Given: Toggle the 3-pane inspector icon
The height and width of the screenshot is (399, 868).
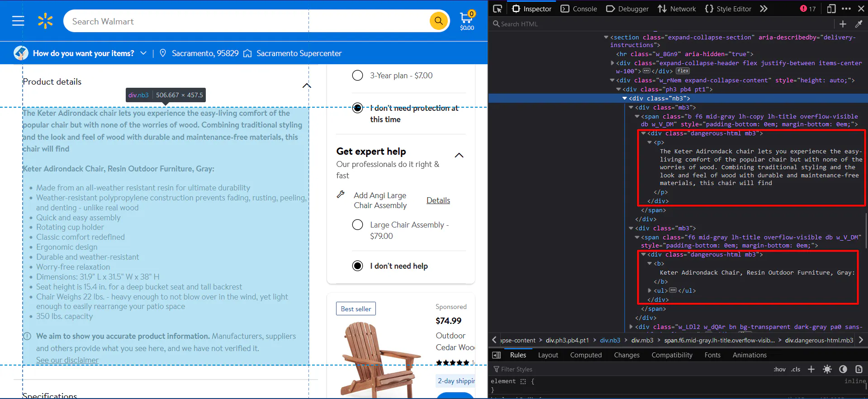Looking at the screenshot, I should 497,355.
